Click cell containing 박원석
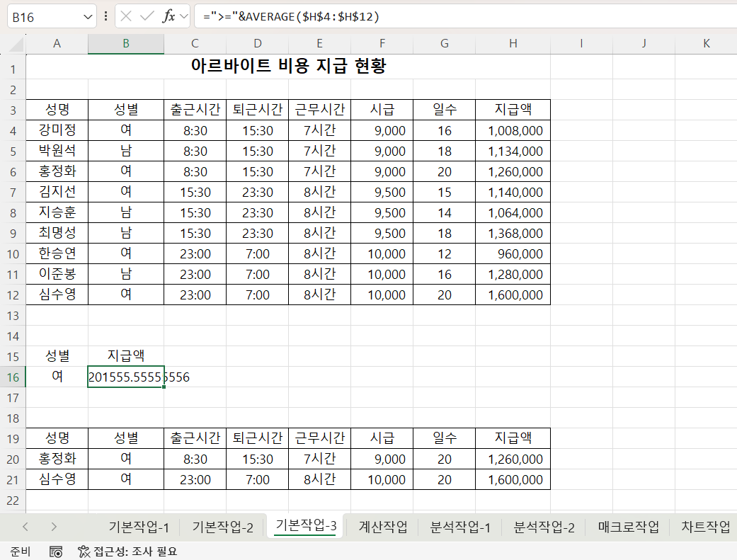Screen dimensions: 737x560 coord(57,151)
